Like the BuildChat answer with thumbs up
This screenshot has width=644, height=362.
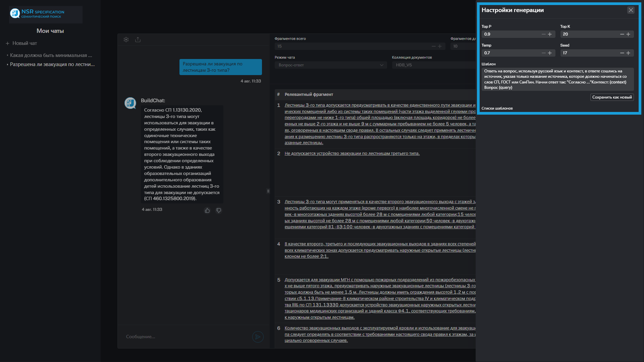click(x=207, y=210)
